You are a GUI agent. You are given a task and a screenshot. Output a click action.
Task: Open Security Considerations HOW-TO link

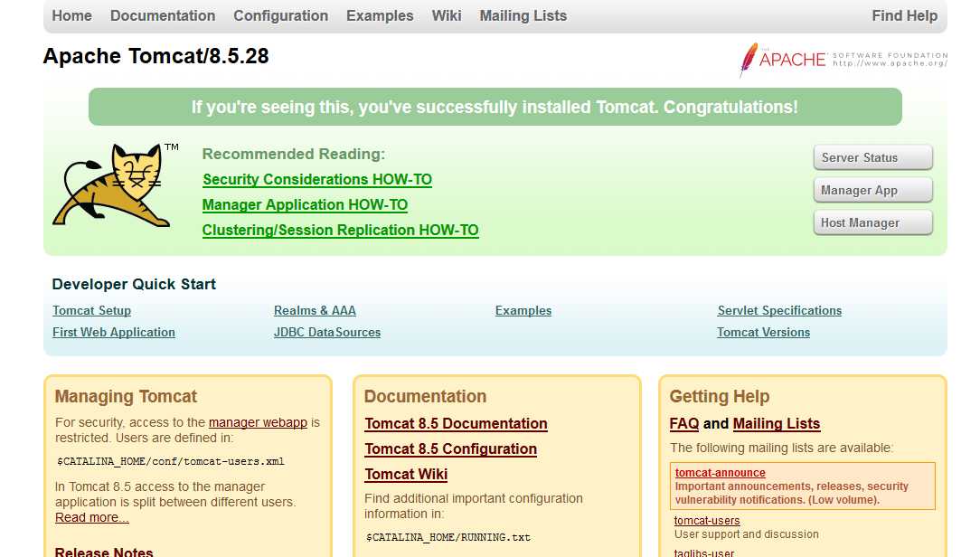tap(317, 179)
